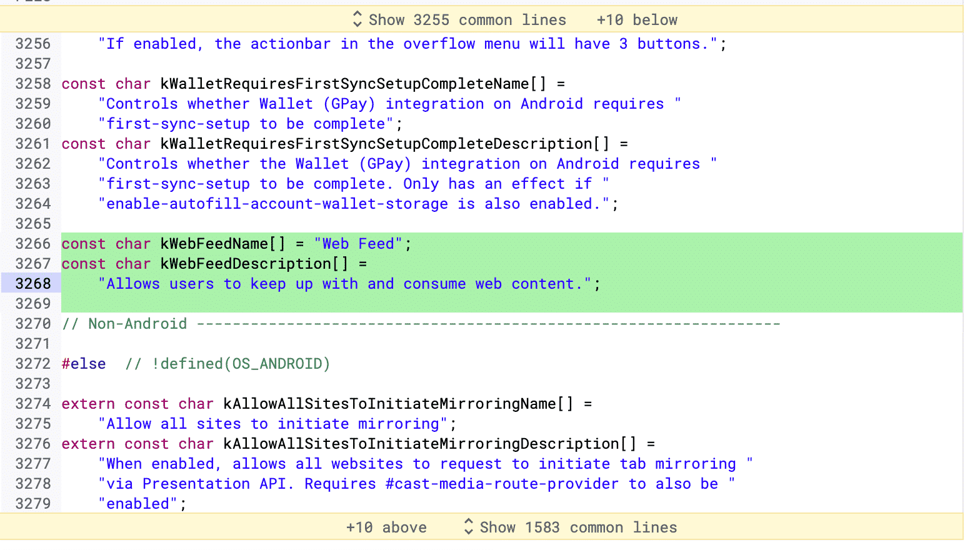Screen dimensions: 980x550
Task: Click the #else preprocessor directive
Action: coord(84,364)
